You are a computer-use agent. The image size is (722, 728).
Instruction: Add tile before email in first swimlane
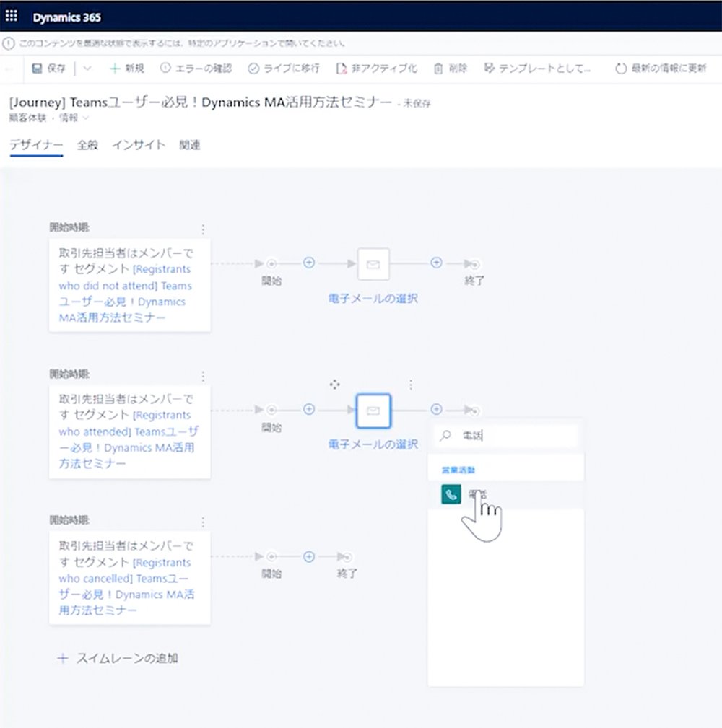click(x=309, y=263)
